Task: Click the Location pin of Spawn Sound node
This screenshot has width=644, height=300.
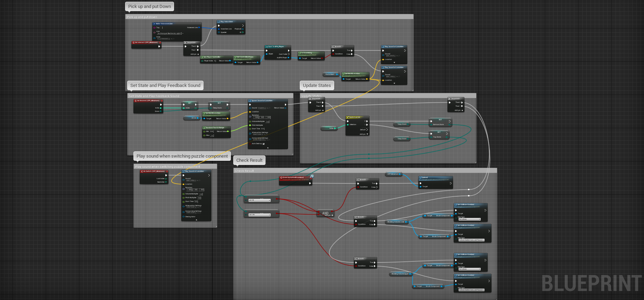Action: pyautogui.click(x=250, y=112)
